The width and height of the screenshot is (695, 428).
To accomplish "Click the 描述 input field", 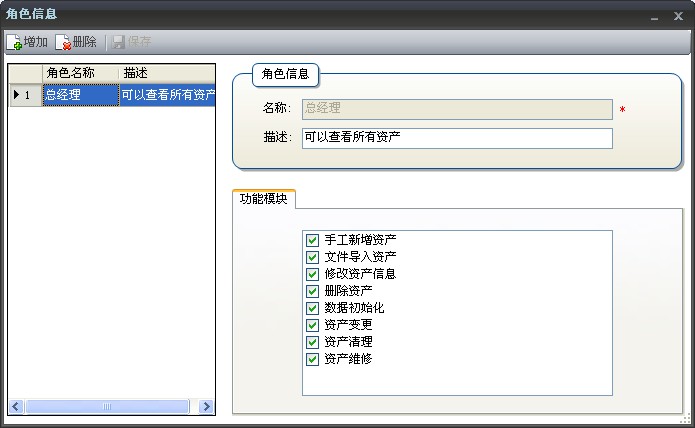I will point(456,138).
